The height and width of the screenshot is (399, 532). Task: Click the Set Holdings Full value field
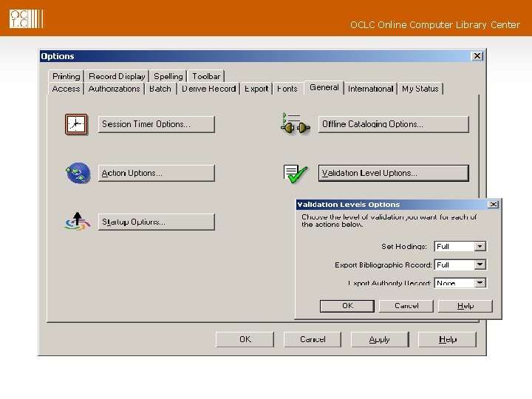454,246
